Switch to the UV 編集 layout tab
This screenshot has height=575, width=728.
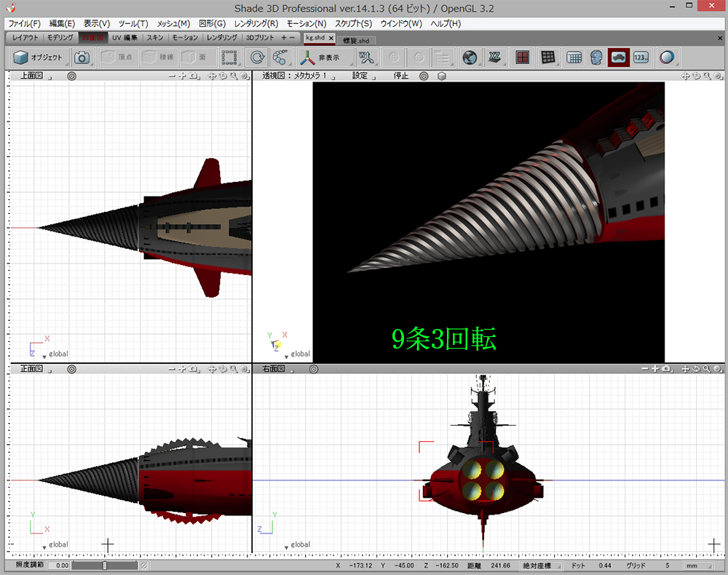coord(124,38)
